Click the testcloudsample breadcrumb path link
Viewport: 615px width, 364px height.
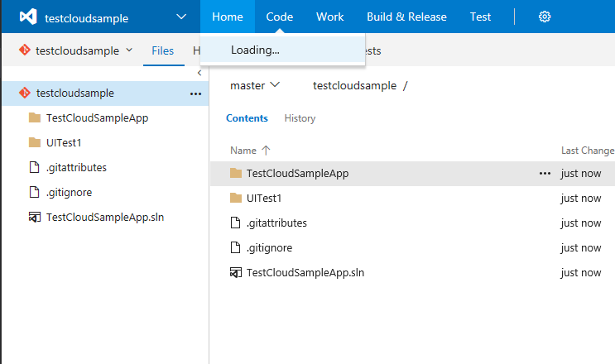click(354, 85)
